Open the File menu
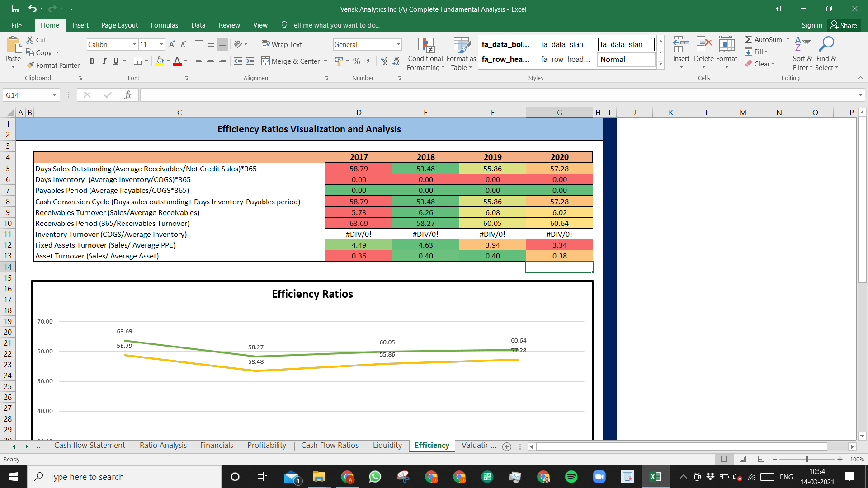This screenshot has height=488, width=868. pyautogui.click(x=16, y=25)
